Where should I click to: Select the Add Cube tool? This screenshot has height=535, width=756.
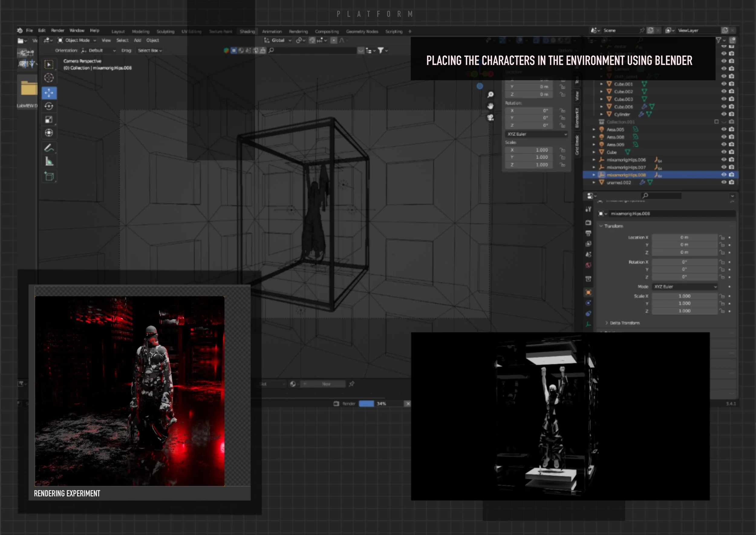point(49,176)
